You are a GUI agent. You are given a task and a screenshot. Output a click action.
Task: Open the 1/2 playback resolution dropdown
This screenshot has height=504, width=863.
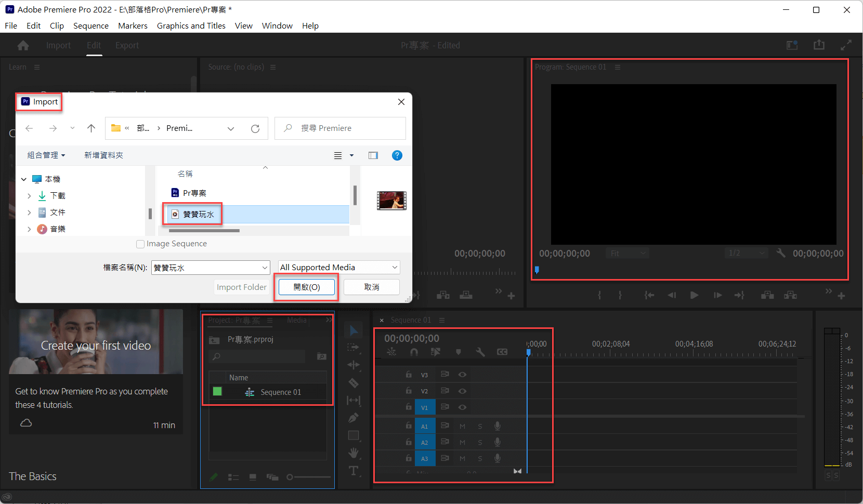(747, 253)
